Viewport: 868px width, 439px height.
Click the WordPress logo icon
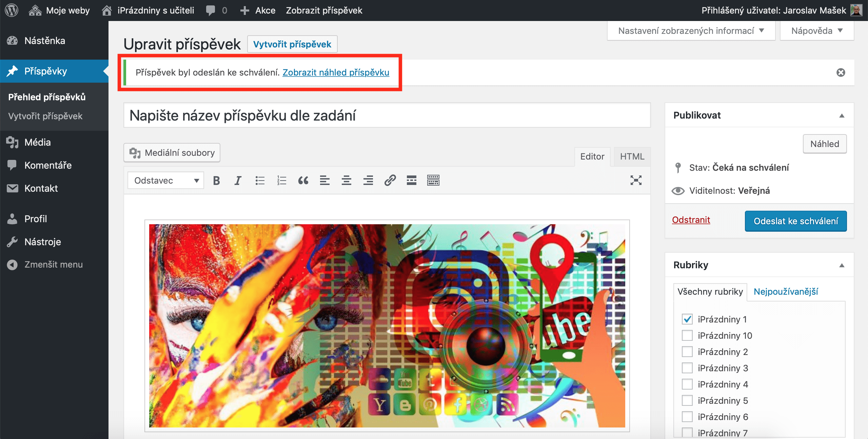pos(12,10)
